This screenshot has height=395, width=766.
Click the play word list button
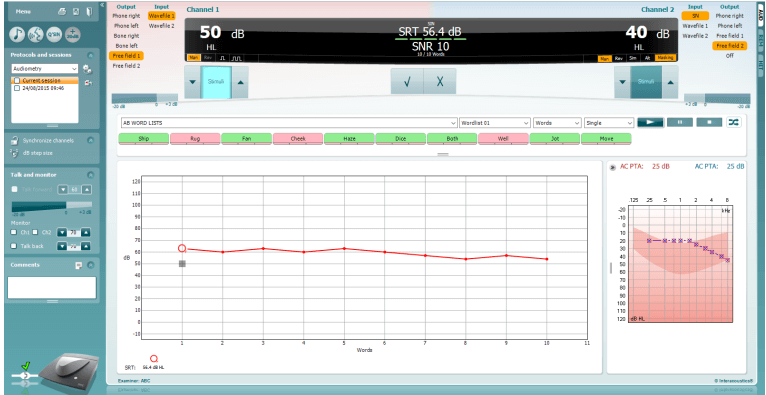[650, 123]
